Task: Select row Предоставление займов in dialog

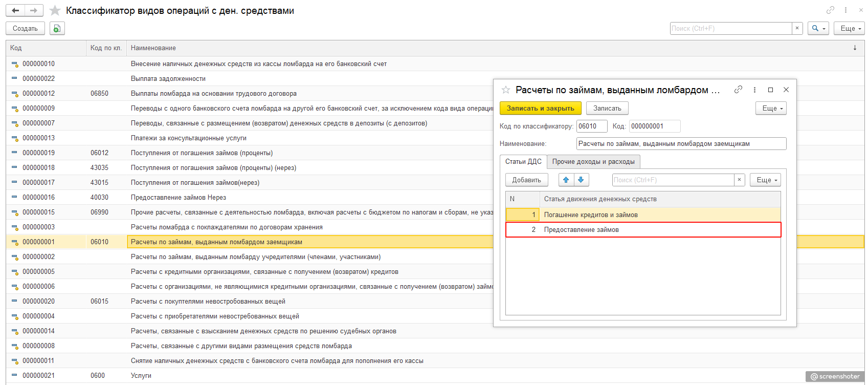Action: pos(643,230)
